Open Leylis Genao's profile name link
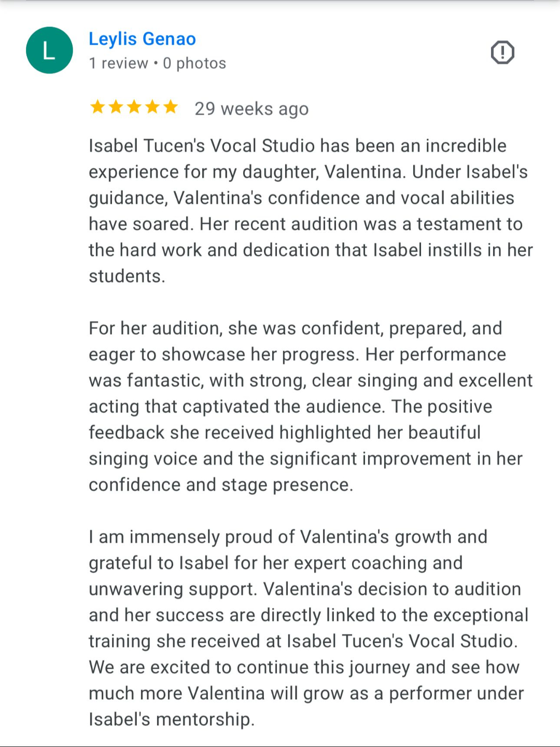Image resolution: width=560 pixels, height=747 pixels. tap(142, 39)
